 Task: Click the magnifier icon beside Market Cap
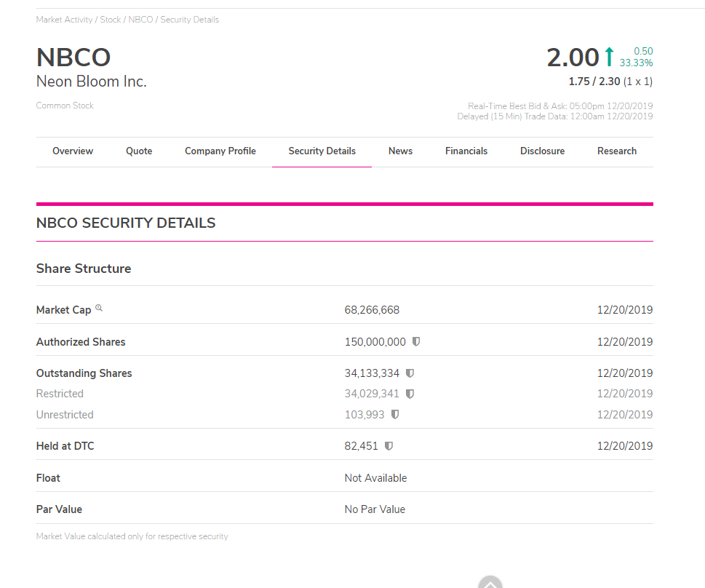(99, 309)
